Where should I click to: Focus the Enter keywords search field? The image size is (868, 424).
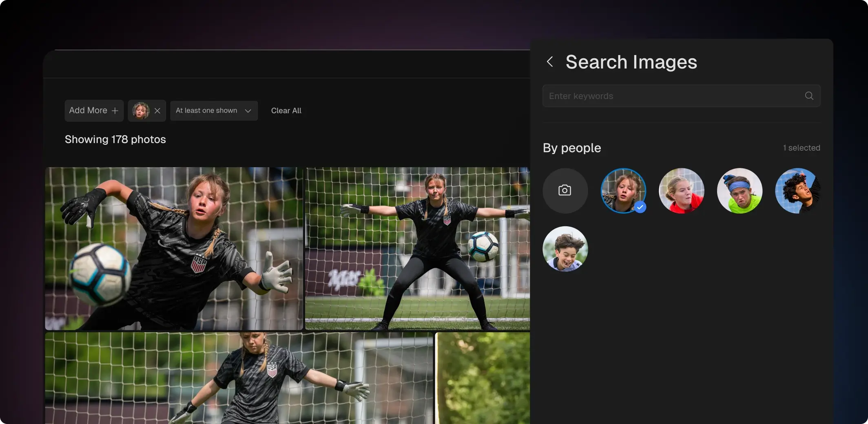click(x=681, y=96)
